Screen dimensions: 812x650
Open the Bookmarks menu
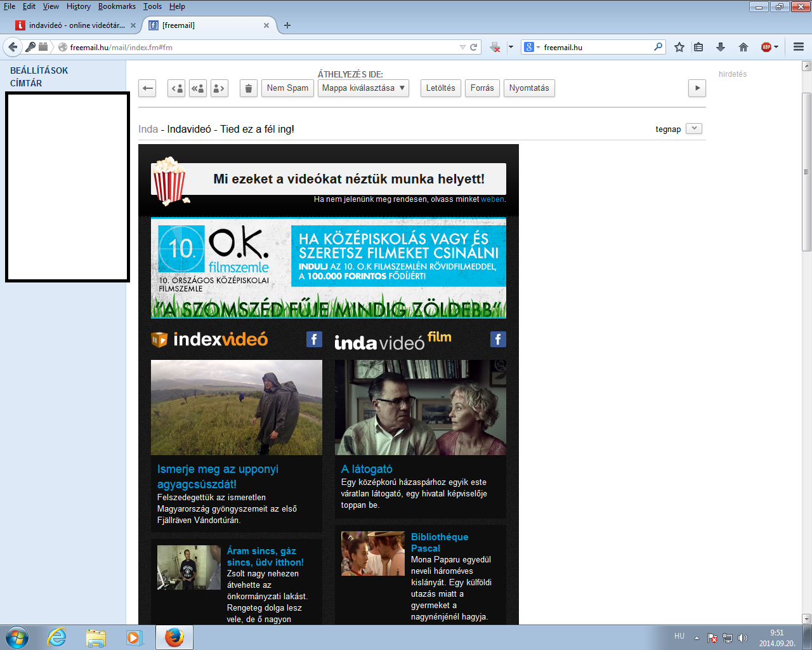[117, 6]
